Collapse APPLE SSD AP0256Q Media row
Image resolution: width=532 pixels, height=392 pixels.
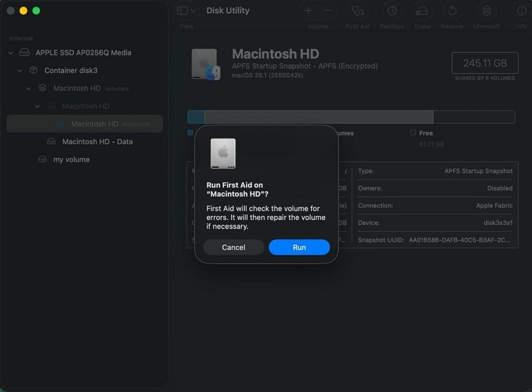pos(11,53)
